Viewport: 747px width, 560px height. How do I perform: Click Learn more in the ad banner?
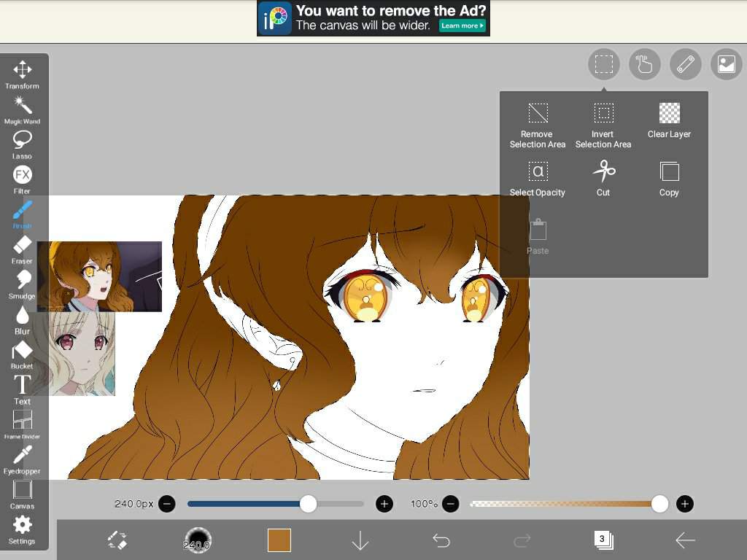tap(462, 26)
